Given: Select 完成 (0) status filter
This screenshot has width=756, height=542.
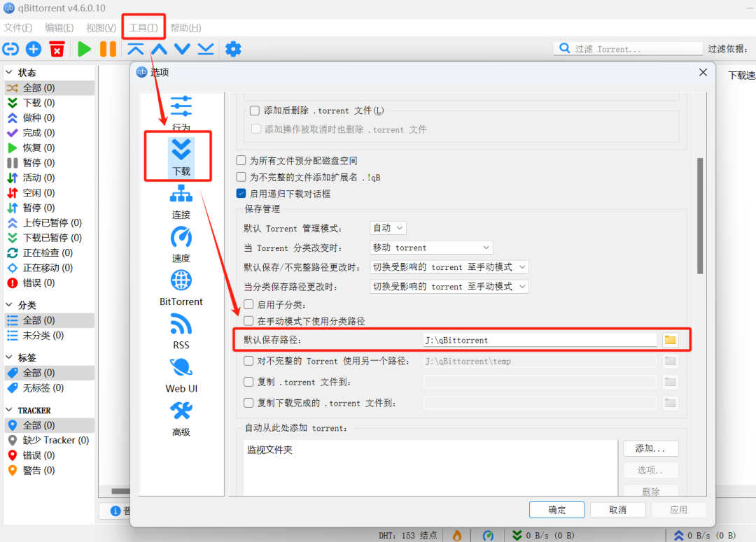Looking at the screenshot, I should [x=50, y=132].
